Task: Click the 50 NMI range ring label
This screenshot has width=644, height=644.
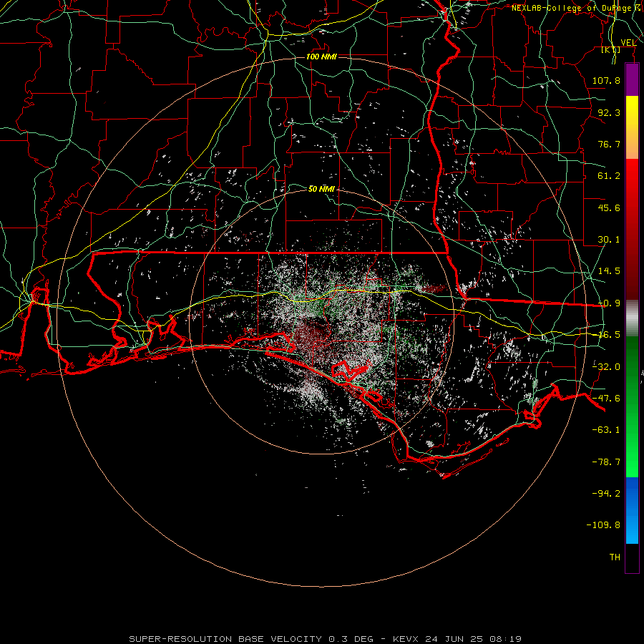Action: (x=321, y=189)
